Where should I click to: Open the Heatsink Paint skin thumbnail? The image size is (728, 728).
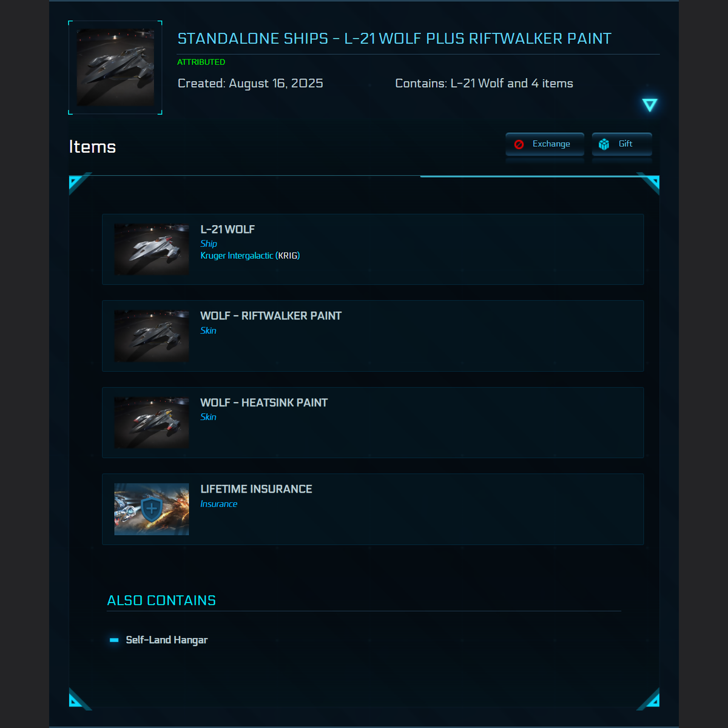[152, 423]
